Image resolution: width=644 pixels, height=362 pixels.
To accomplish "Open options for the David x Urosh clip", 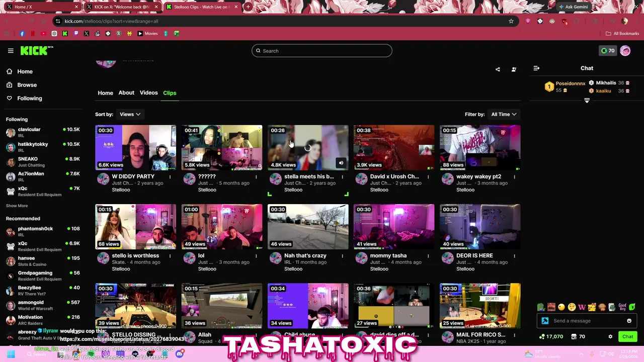I will 428,177.
